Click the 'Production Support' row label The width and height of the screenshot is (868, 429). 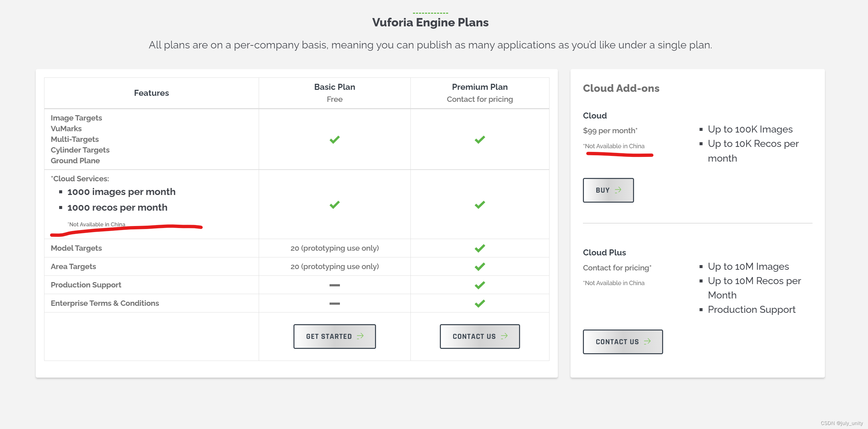[86, 285]
